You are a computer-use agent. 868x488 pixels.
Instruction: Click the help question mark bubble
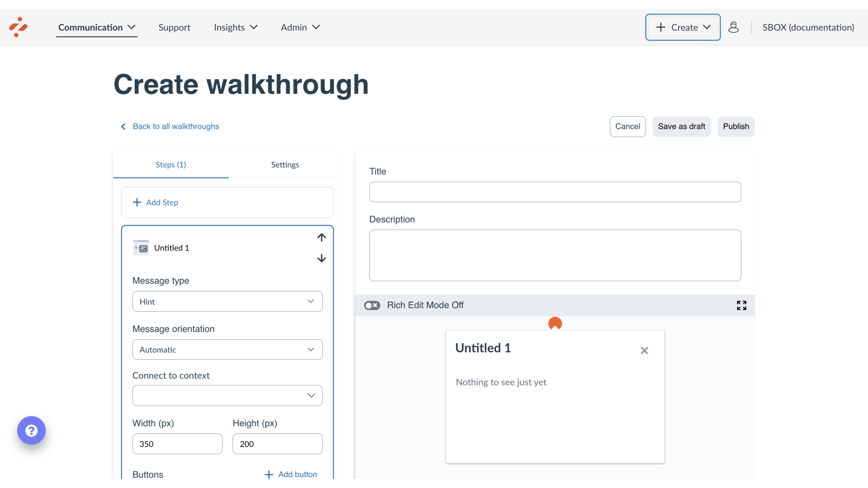click(x=31, y=430)
